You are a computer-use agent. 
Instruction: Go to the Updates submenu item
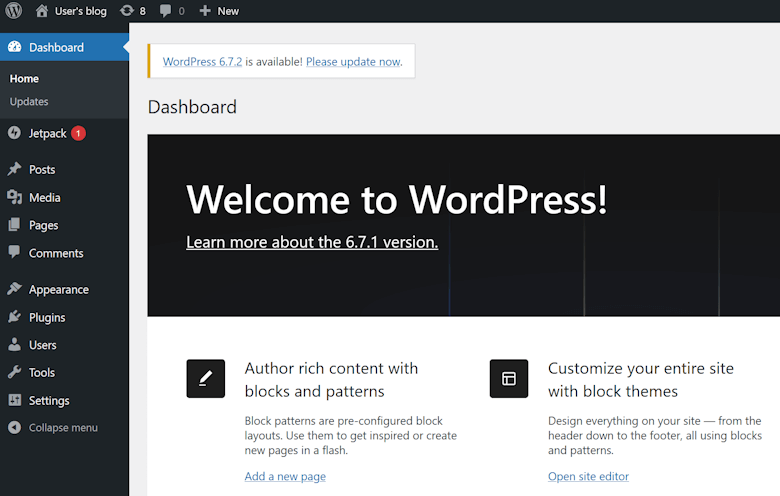29,101
